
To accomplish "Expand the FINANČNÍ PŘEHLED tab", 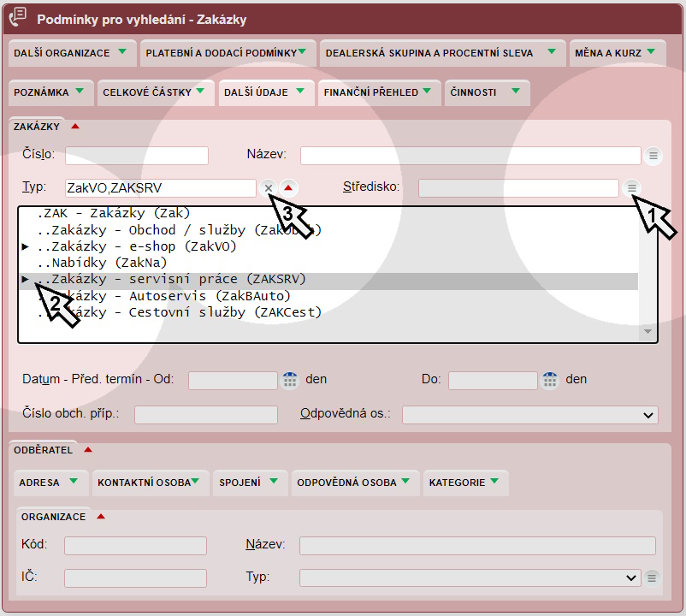I will tap(378, 92).
